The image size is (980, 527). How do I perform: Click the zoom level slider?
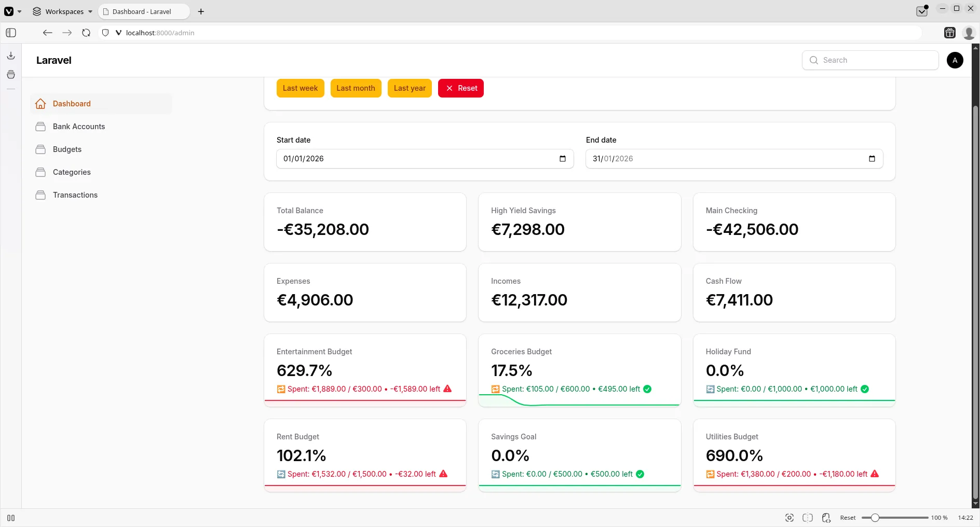(x=894, y=518)
